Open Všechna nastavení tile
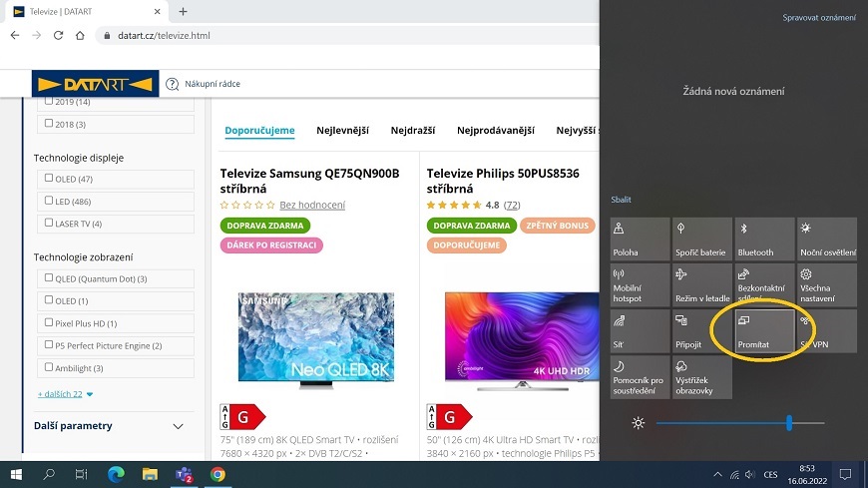Viewport: 868px width, 488px height. click(827, 285)
